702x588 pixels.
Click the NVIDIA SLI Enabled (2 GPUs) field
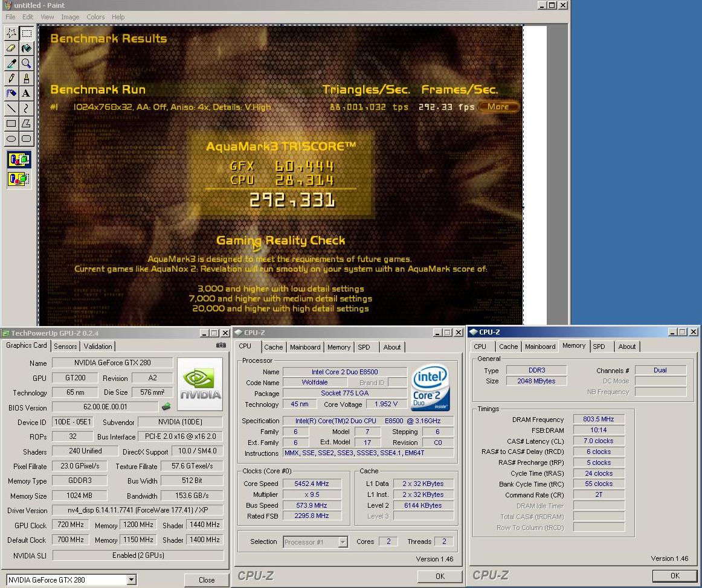tap(138, 555)
